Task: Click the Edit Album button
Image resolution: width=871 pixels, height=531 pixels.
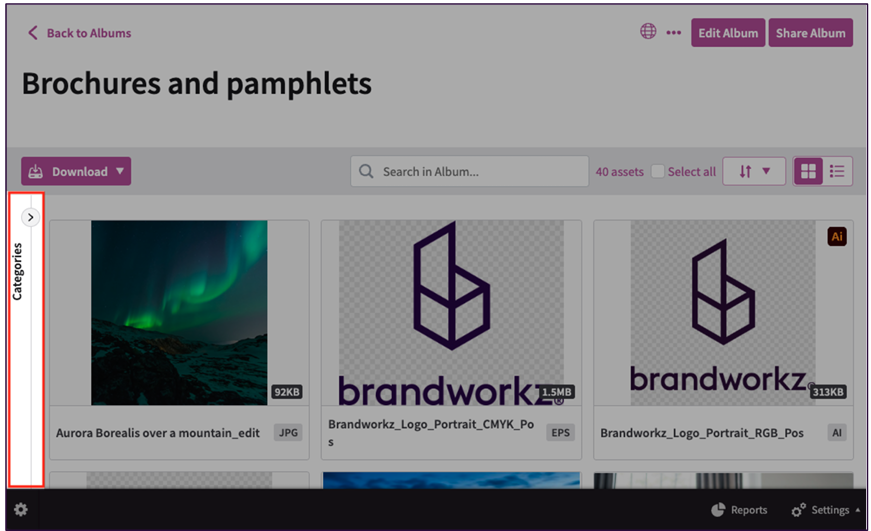Action: coord(728,33)
